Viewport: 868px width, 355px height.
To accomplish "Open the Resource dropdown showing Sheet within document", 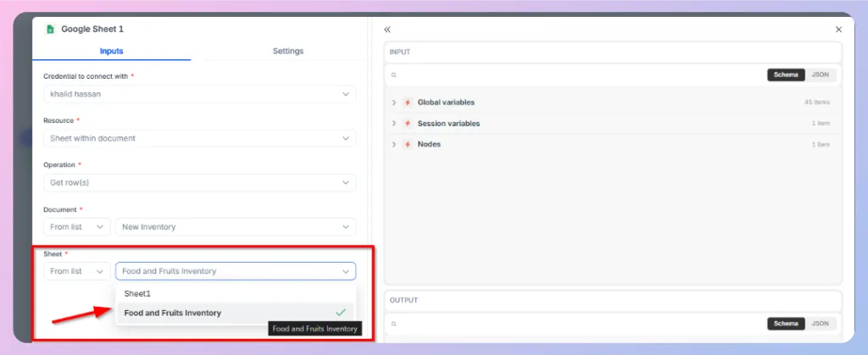I will pyautogui.click(x=200, y=138).
